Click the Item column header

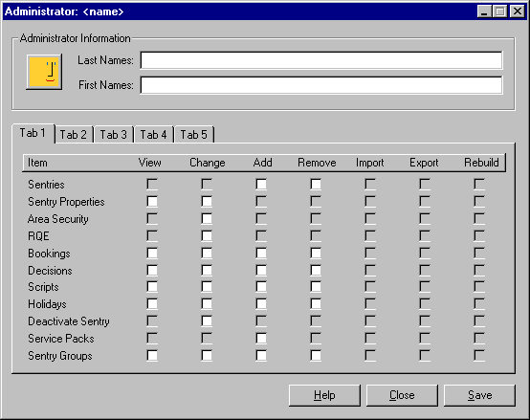(37, 163)
